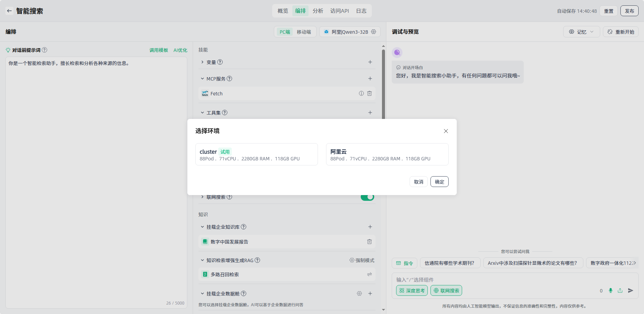Click the microphone voice input icon
644x314 pixels.
[x=611, y=290]
